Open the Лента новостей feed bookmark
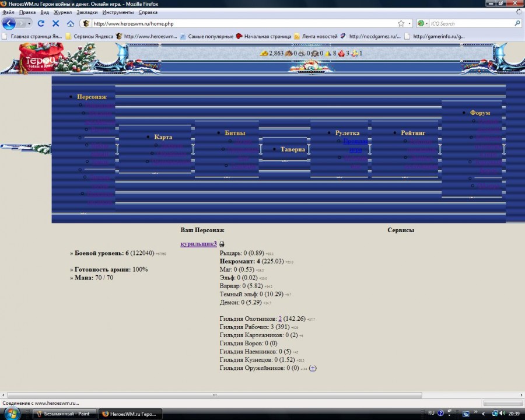The width and height of the screenshot is (525, 420). [x=316, y=36]
